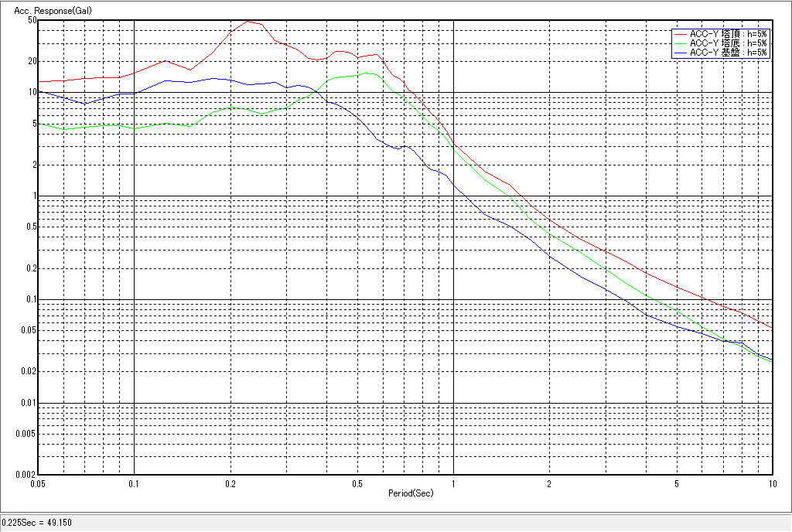Click the red line sample in legend
The height and width of the screenshot is (532, 792).
pyautogui.click(x=680, y=34)
